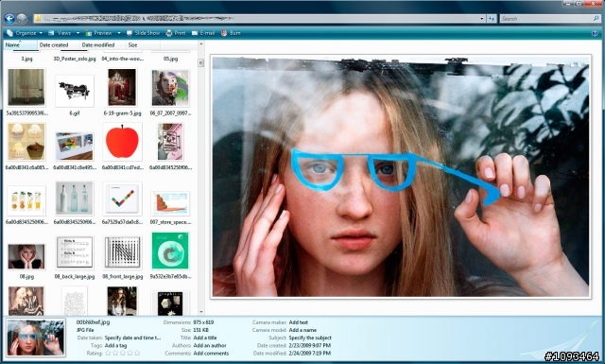Go back using the blue Back arrow
605x364 pixels.
[9, 18]
